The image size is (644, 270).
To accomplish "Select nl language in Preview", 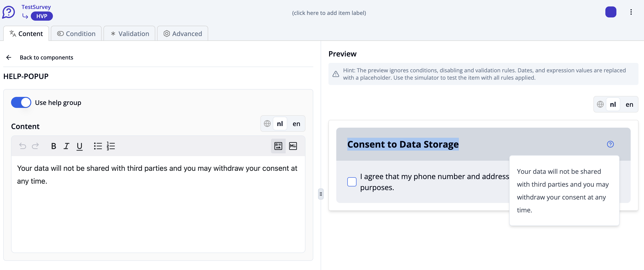I will (x=613, y=104).
